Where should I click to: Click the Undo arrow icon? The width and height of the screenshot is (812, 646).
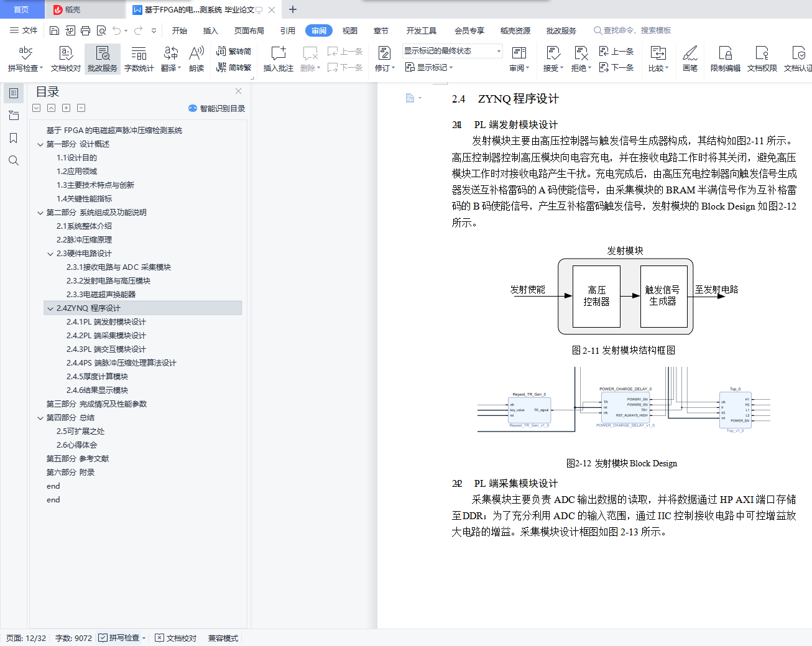click(117, 30)
